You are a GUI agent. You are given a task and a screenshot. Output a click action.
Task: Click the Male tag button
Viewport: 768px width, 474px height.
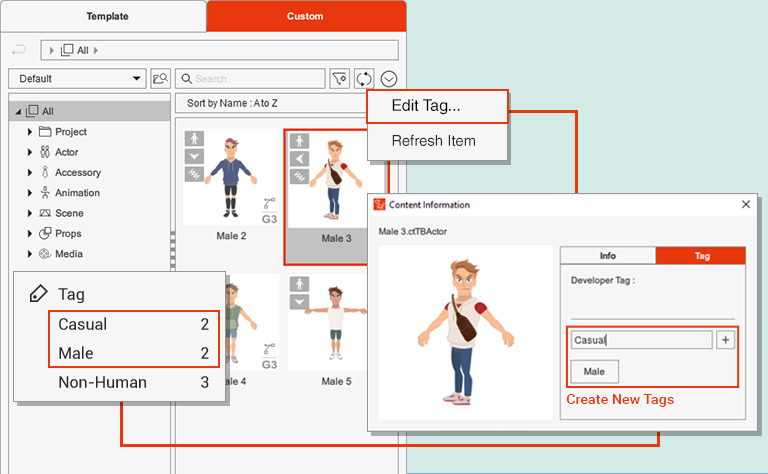click(x=595, y=372)
